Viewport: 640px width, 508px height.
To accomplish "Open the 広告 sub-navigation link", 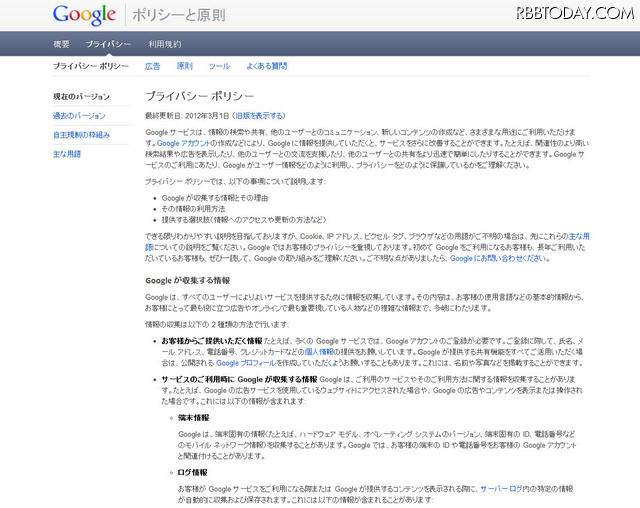I will click(153, 66).
